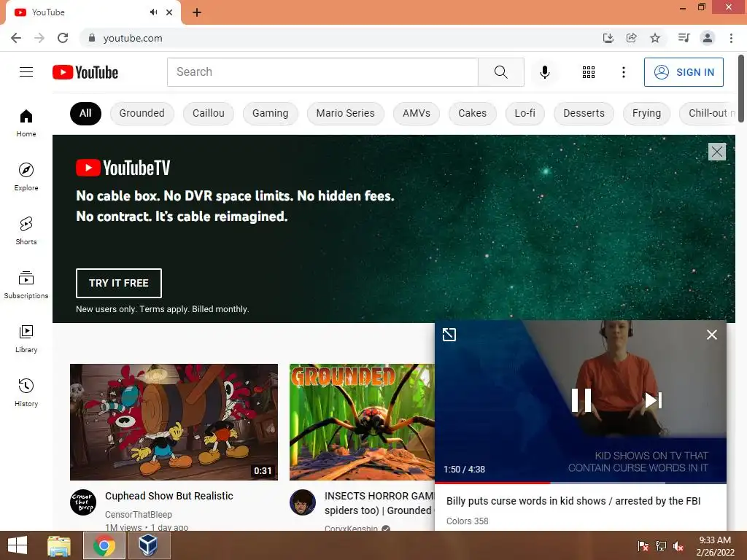
Task: Click Colors 358 channel name in miniplayer
Action: (x=468, y=521)
